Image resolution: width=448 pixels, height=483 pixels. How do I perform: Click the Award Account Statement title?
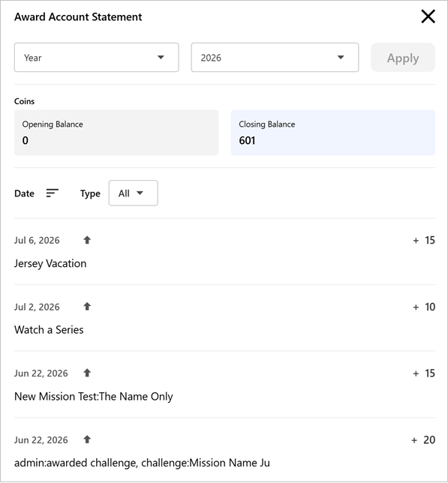pos(78,17)
